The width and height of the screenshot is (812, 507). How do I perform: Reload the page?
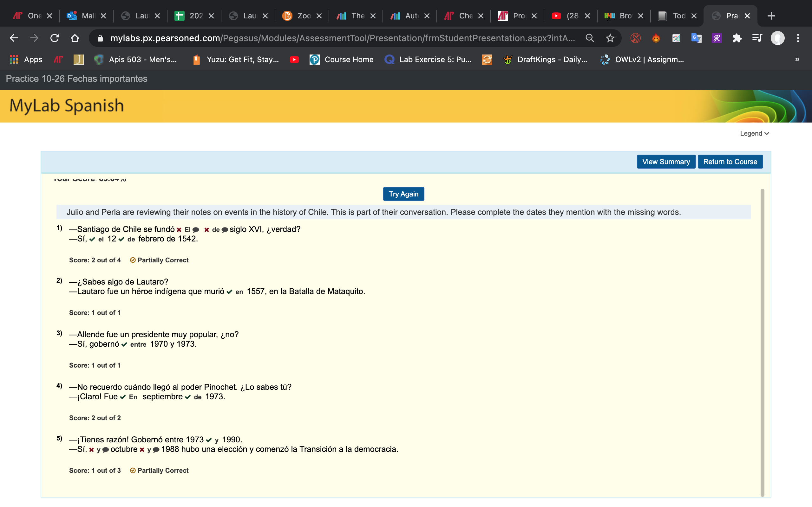click(55, 38)
